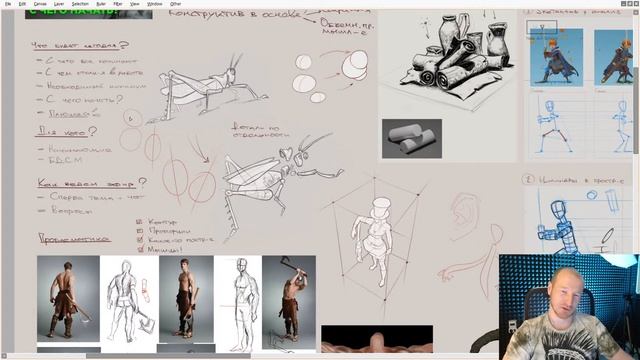
Task: Restore the document window via the top-right middle button
Action: point(629,3)
